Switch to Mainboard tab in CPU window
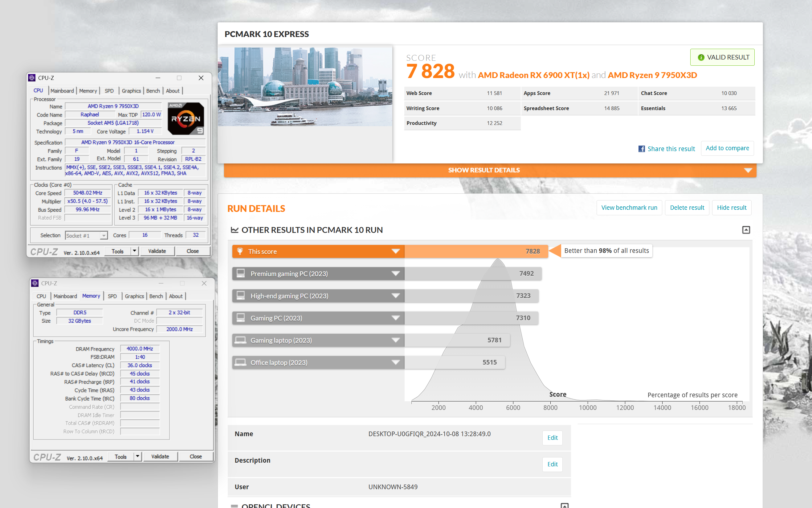The width and height of the screenshot is (812, 508). [x=62, y=91]
